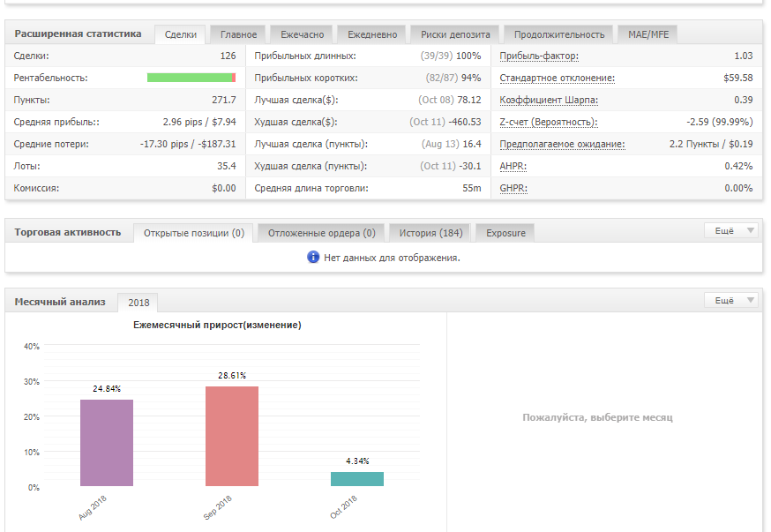Click the 24.84% label above the Aug bar

click(x=107, y=389)
